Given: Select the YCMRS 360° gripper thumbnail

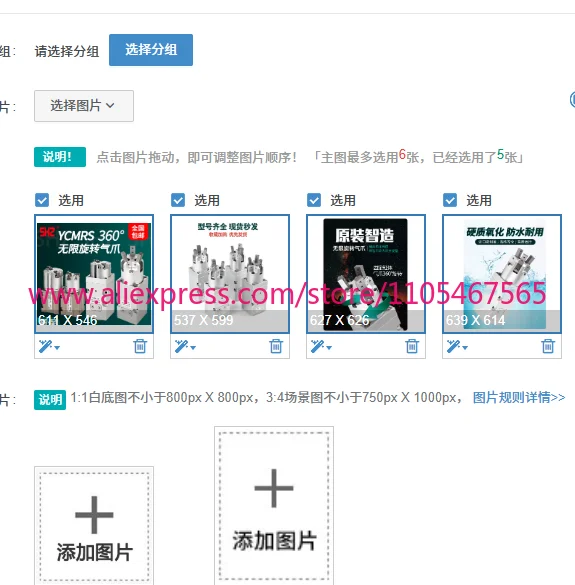Looking at the screenshot, I should click(94, 274).
